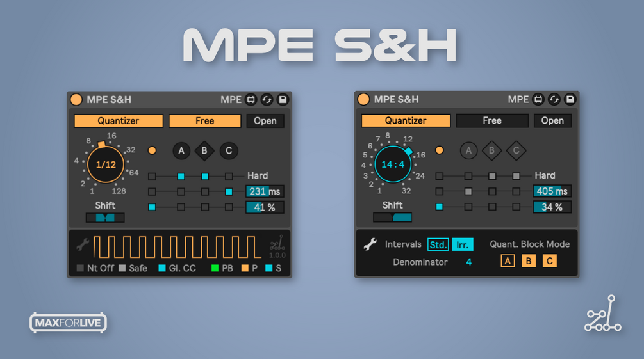Click left device Hard row's A-column cyan box
This screenshot has height=359, width=644.
tap(181, 177)
